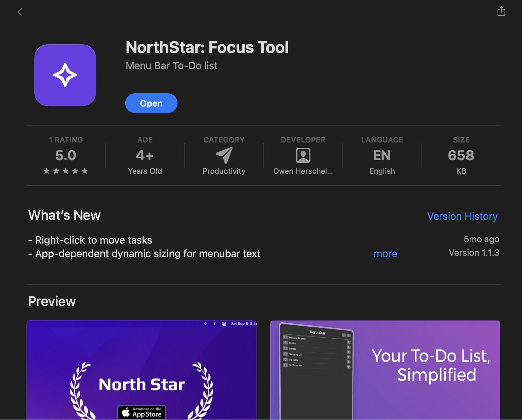The image size is (522, 420).
Task: Click the NorthStar purple app icon
Action: click(65, 75)
